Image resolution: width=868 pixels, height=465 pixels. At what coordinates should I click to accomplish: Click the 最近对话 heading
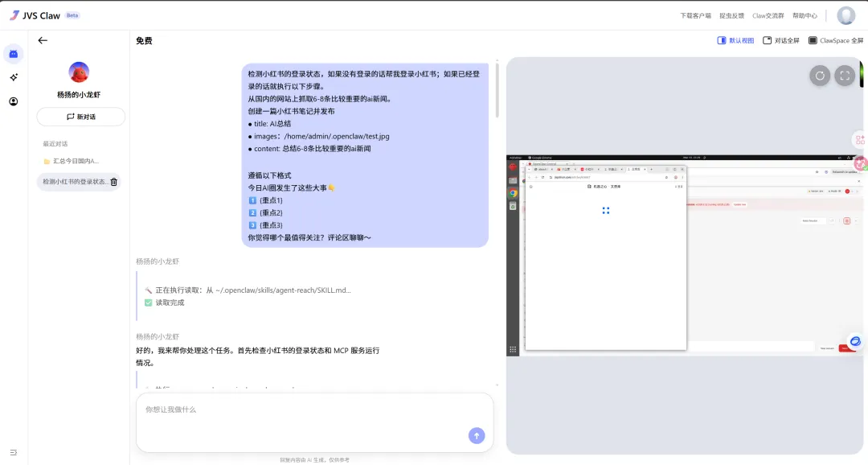pyautogui.click(x=55, y=143)
